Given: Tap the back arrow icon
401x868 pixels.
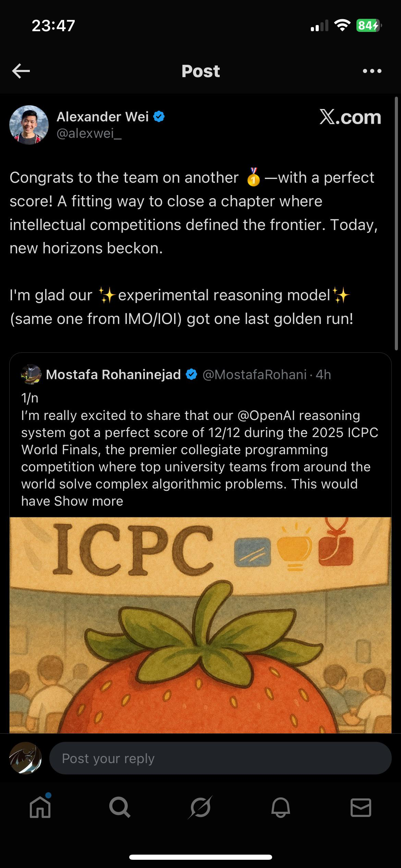Looking at the screenshot, I should pos(21,71).
